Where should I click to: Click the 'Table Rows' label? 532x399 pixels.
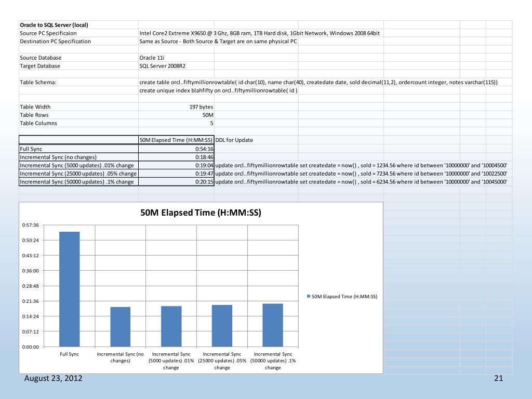34,115
